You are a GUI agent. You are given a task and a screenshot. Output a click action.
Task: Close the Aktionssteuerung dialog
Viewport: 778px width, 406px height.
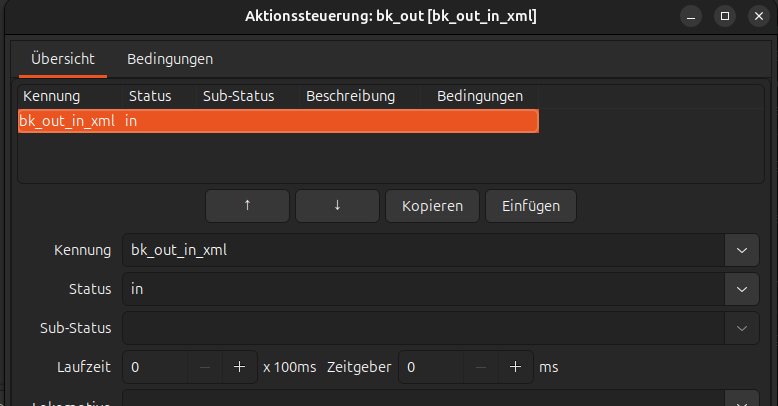pos(758,16)
